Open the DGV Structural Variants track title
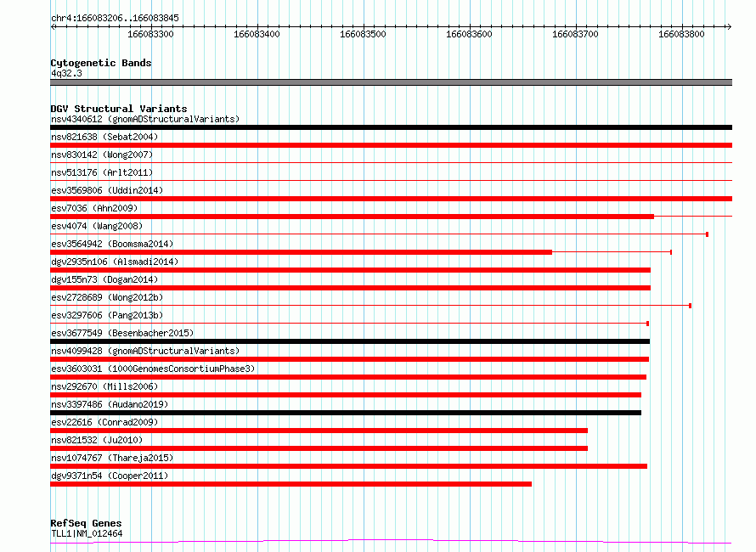 [119, 109]
